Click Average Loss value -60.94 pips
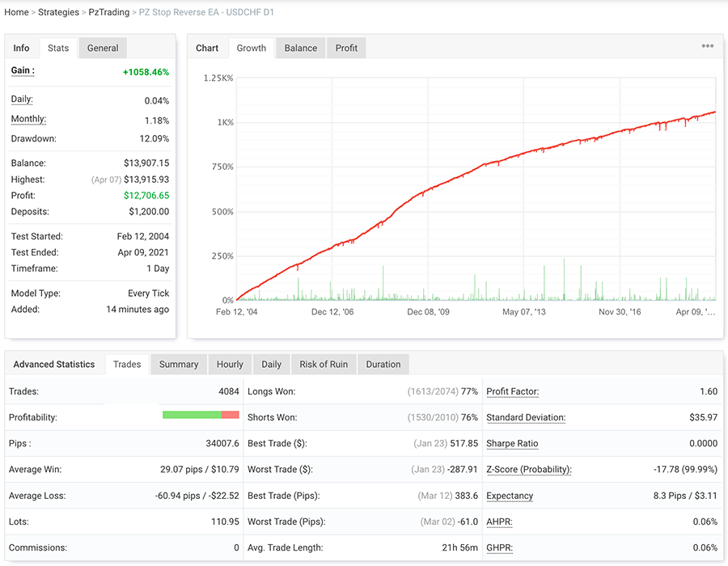The width and height of the screenshot is (728, 566). (197, 496)
